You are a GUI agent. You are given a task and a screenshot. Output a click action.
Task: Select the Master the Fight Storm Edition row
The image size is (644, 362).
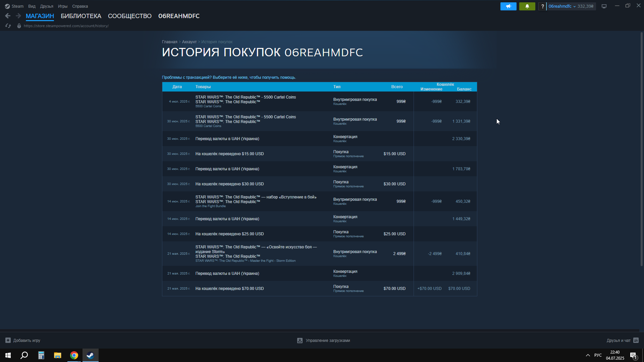(319, 253)
